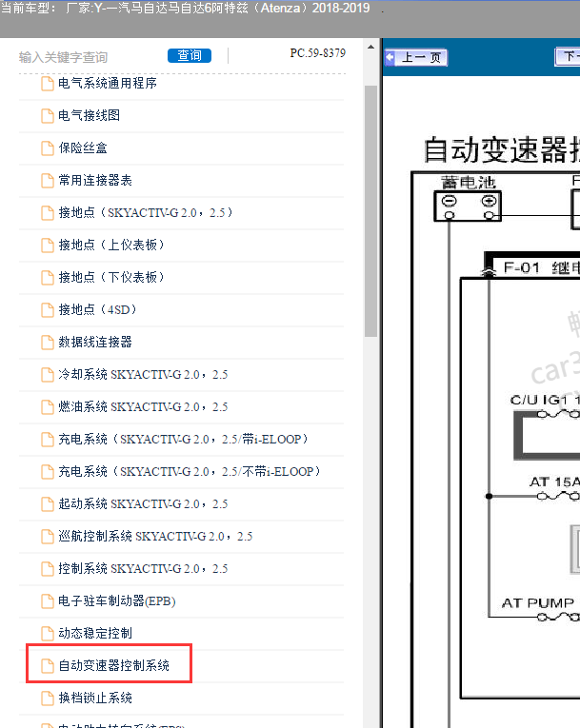Open 起动系统 SKYACTIV-G entry
The height and width of the screenshot is (728, 580).
(143, 503)
